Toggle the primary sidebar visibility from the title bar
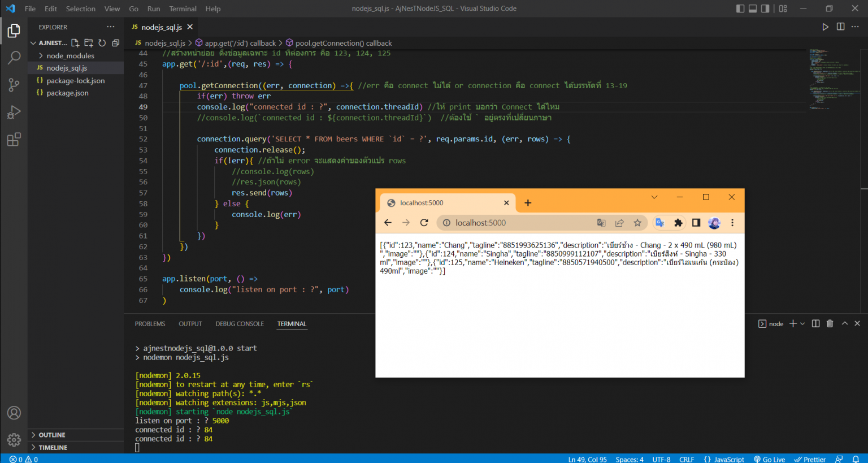 point(741,8)
